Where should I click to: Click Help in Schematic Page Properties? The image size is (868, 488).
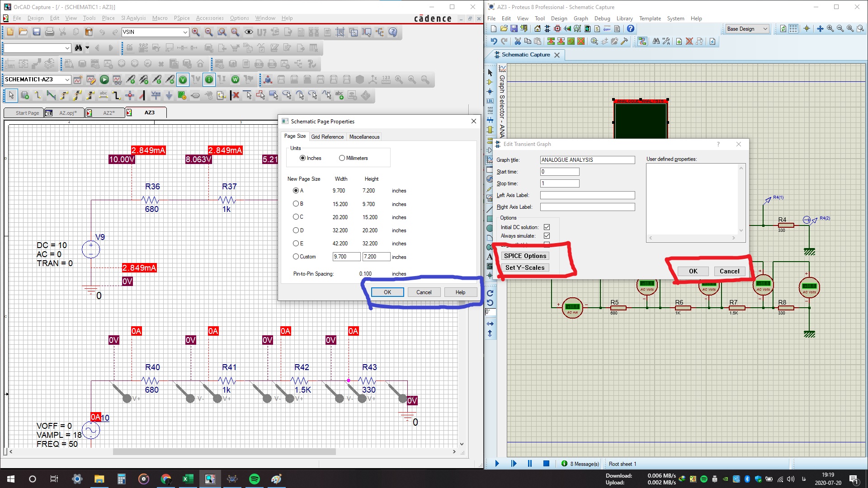pyautogui.click(x=460, y=292)
